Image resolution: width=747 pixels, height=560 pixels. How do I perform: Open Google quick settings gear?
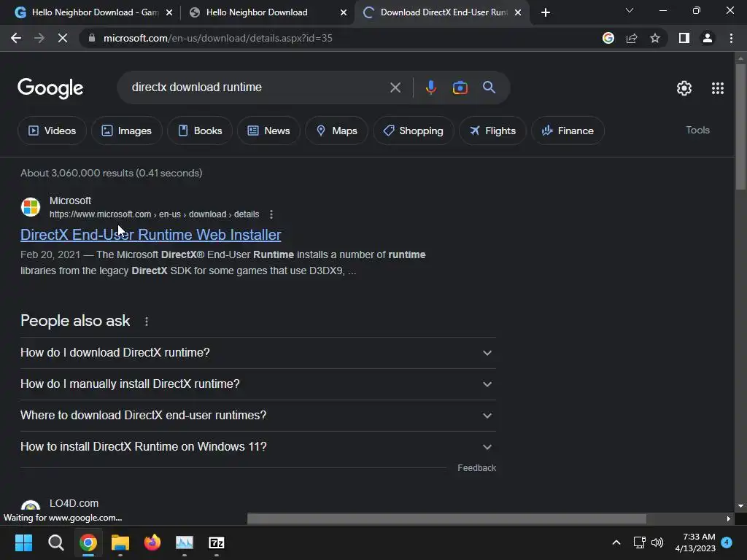pyautogui.click(x=684, y=88)
